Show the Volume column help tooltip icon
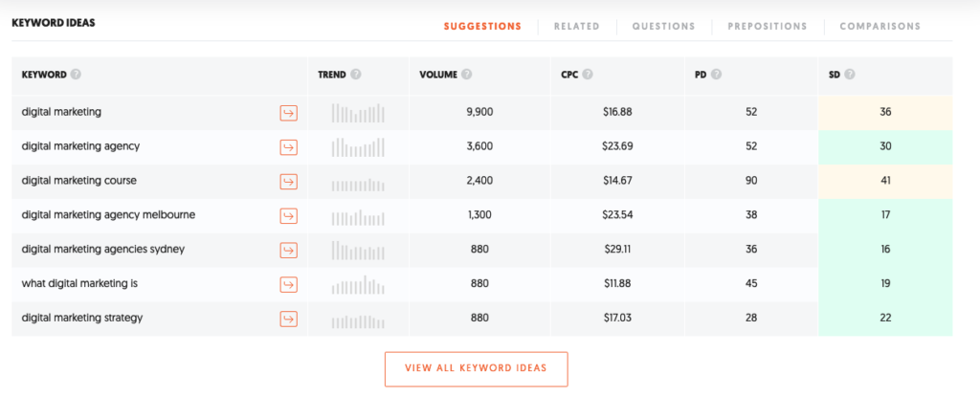The image size is (980, 397). (467, 75)
